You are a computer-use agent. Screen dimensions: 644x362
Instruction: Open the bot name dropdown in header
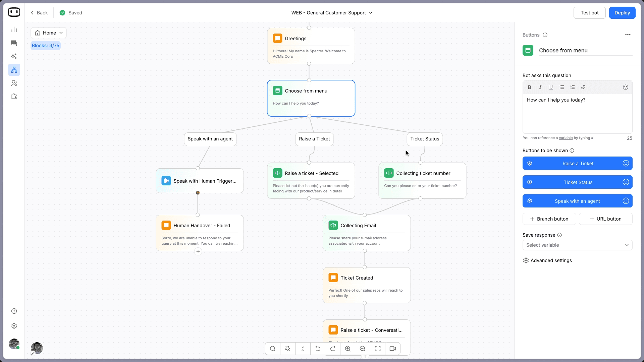pos(332,13)
